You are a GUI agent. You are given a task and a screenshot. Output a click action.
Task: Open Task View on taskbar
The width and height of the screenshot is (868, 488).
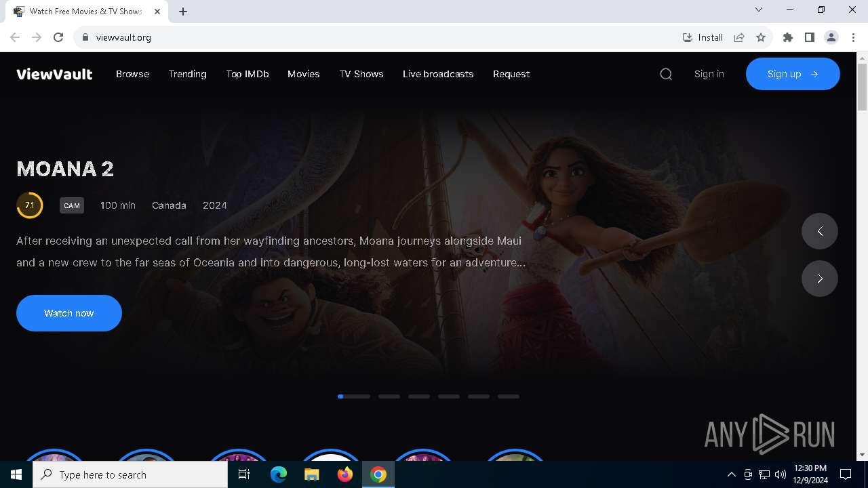click(244, 474)
